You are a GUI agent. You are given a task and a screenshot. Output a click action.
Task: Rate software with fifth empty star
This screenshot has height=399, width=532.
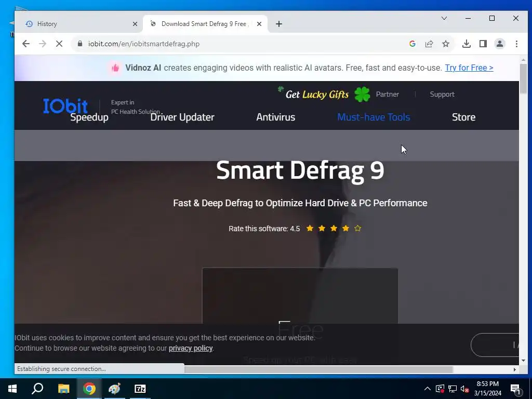(x=357, y=229)
